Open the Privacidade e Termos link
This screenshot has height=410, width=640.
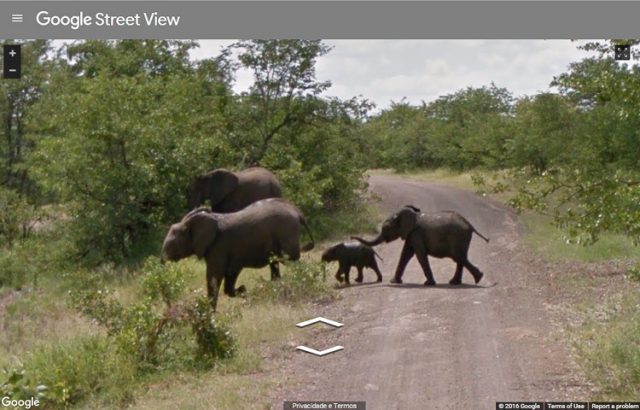pos(324,406)
